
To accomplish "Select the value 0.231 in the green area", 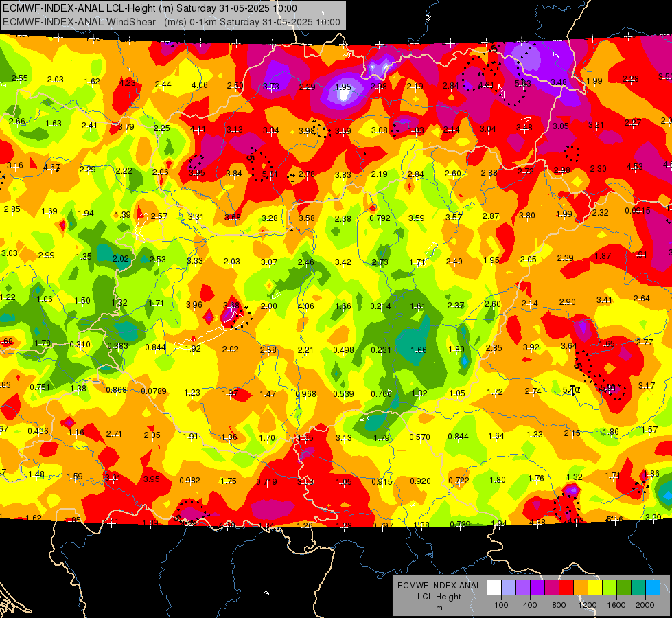I will tap(381, 350).
